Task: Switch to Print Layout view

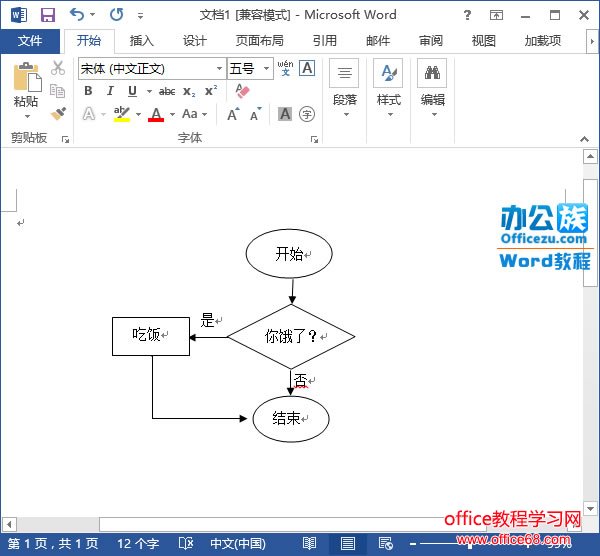Action: [347, 543]
